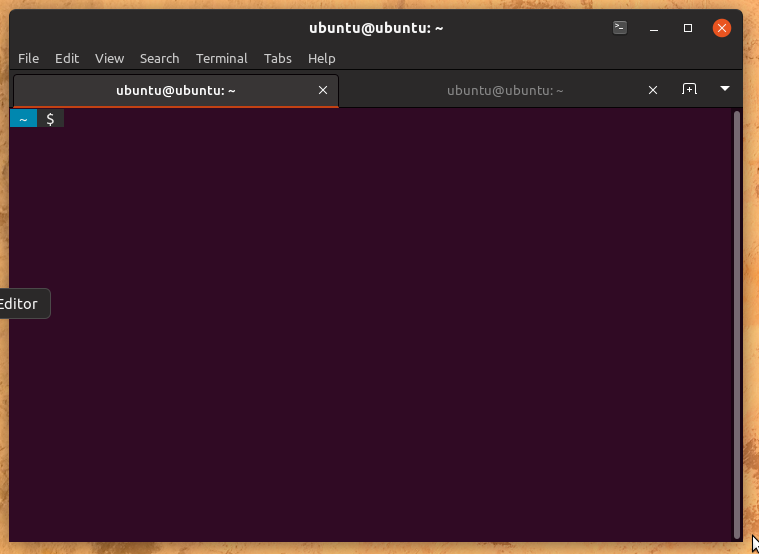The image size is (759, 554).
Task: Click the $ prompt symbol
Action: tap(50, 119)
